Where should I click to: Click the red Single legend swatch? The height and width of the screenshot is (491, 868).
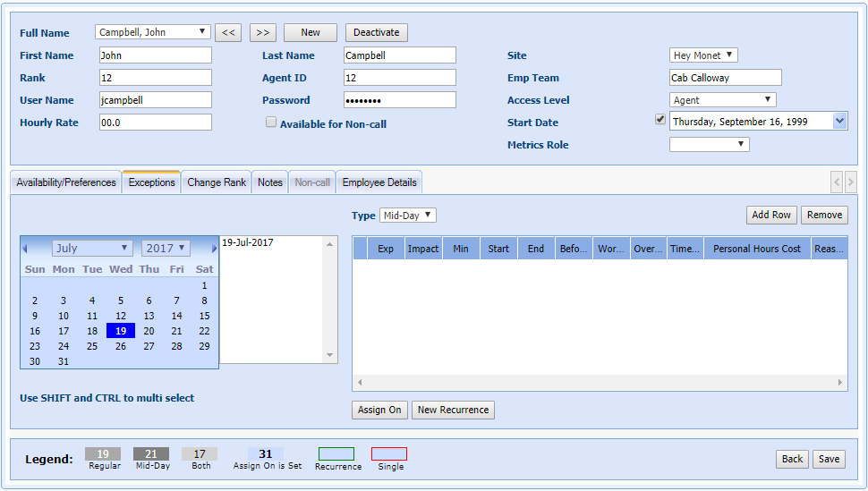[x=389, y=454]
